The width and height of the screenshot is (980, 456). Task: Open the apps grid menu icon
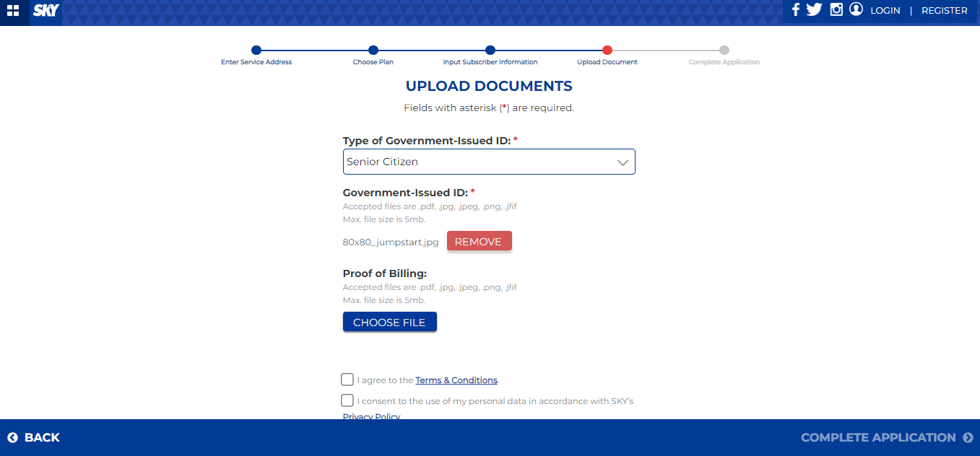[13, 11]
